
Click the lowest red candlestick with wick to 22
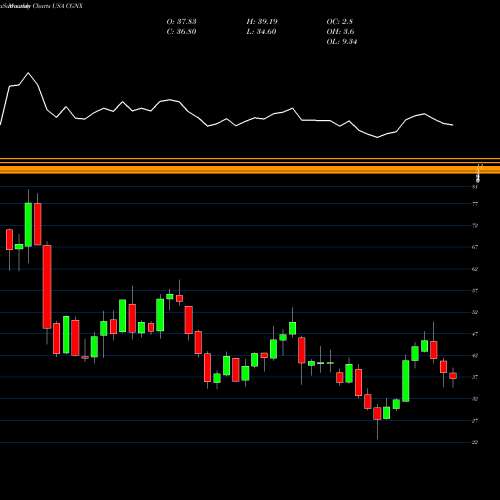(377, 414)
